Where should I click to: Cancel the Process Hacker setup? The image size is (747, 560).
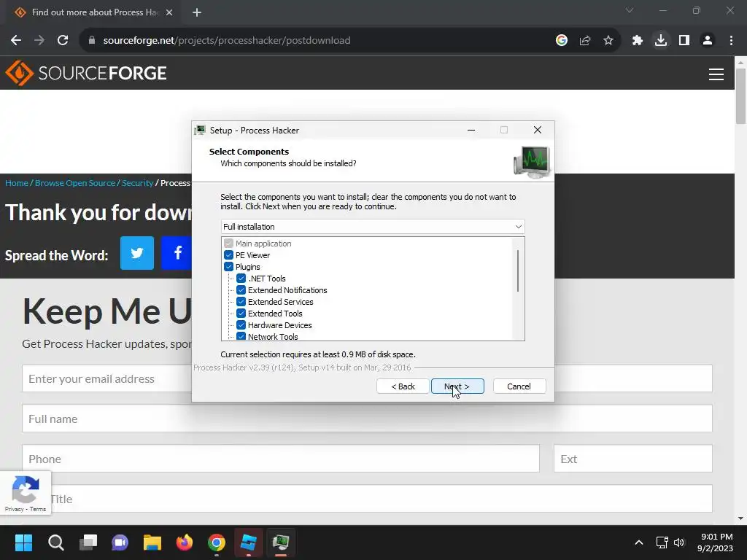pyautogui.click(x=519, y=386)
